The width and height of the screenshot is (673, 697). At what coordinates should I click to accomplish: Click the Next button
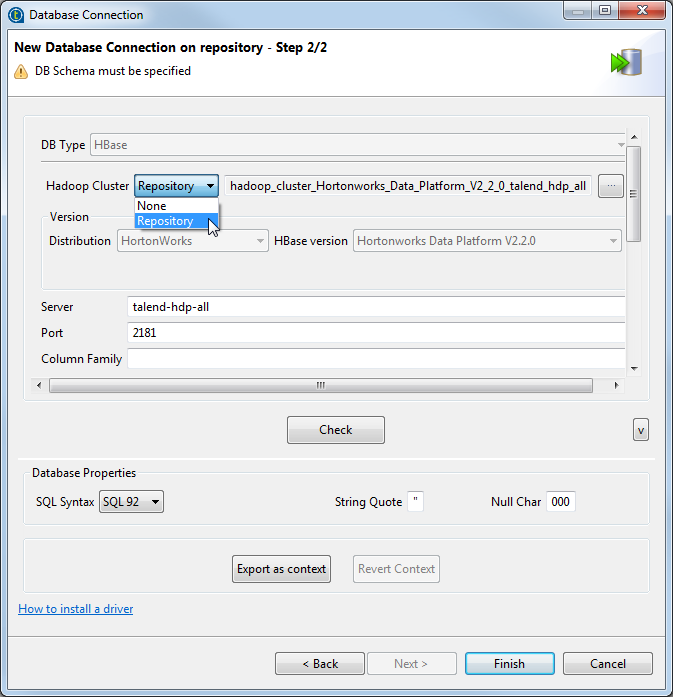(x=412, y=664)
